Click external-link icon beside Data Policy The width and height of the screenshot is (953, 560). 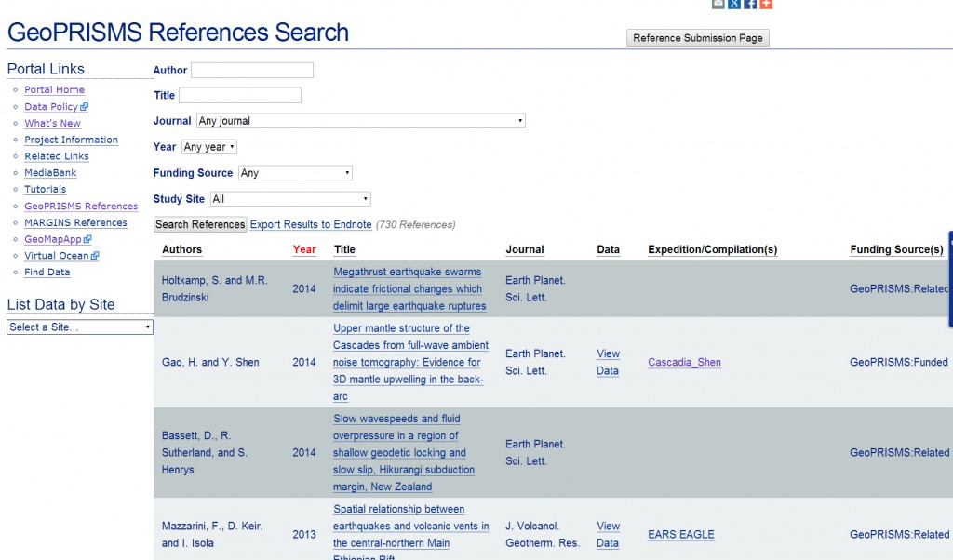click(85, 107)
